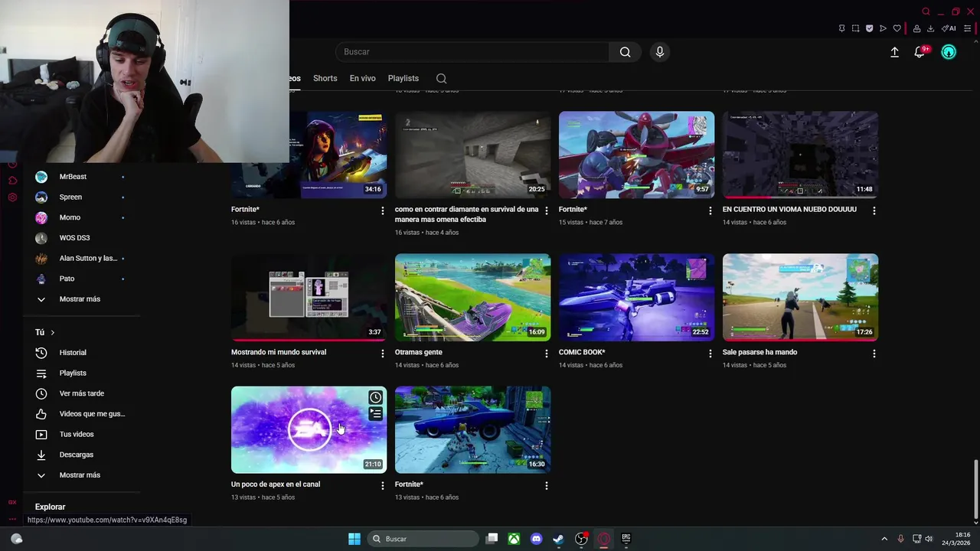Click the YouTube search magnifier button

click(x=625, y=52)
